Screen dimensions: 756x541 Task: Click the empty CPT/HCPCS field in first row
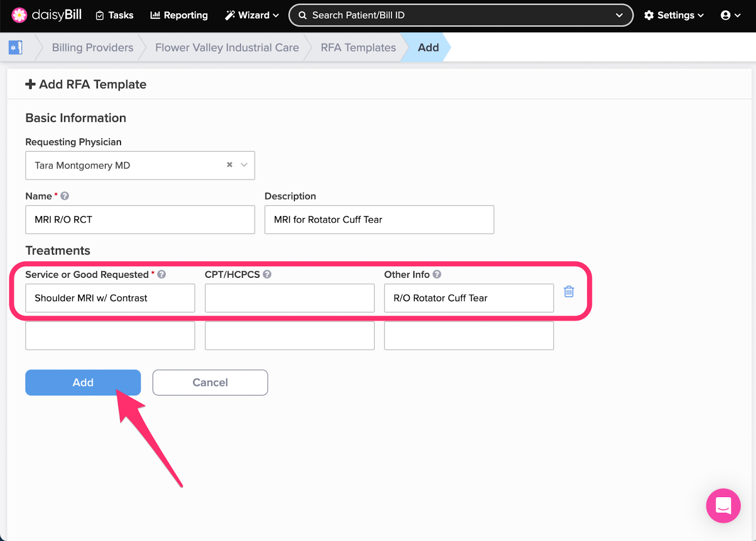pyautogui.click(x=290, y=298)
